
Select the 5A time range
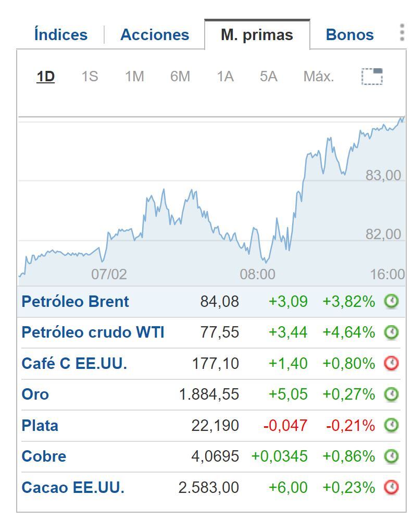pyautogui.click(x=269, y=76)
